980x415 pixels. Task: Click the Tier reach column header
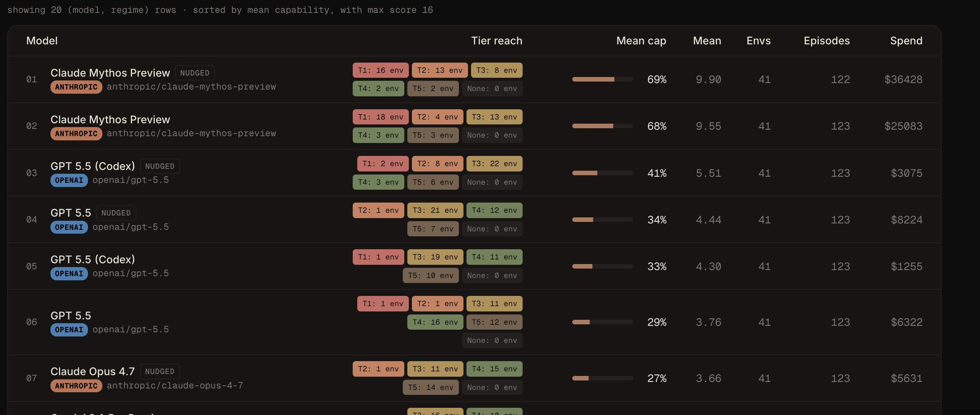point(496,41)
